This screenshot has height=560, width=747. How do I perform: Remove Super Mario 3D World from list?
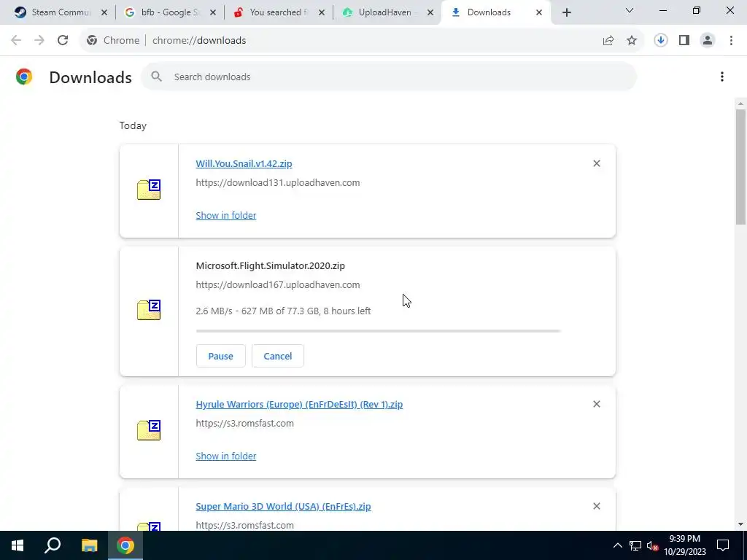(597, 506)
